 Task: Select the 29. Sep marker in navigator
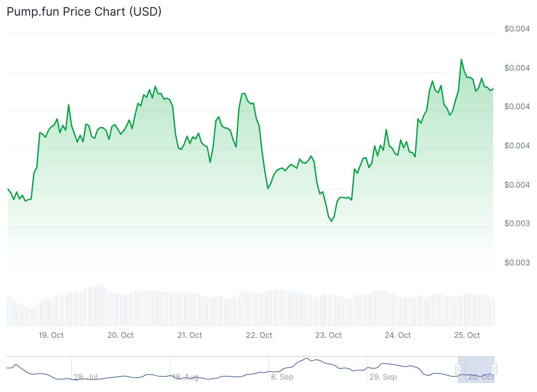click(383, 377)
